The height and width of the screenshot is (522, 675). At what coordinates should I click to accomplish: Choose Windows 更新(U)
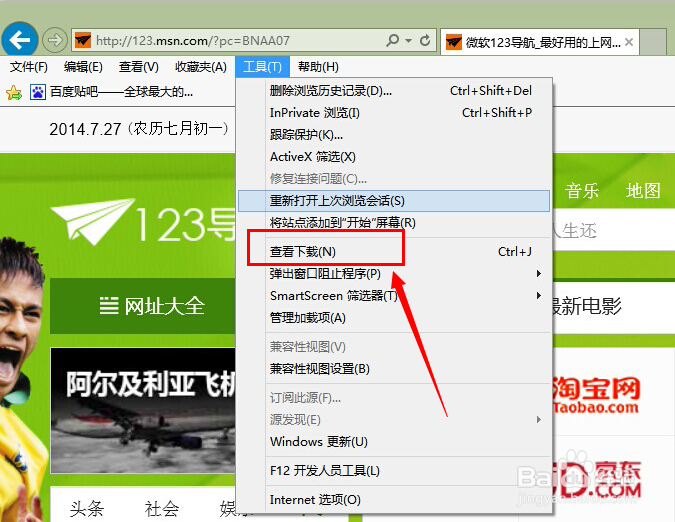394,442
